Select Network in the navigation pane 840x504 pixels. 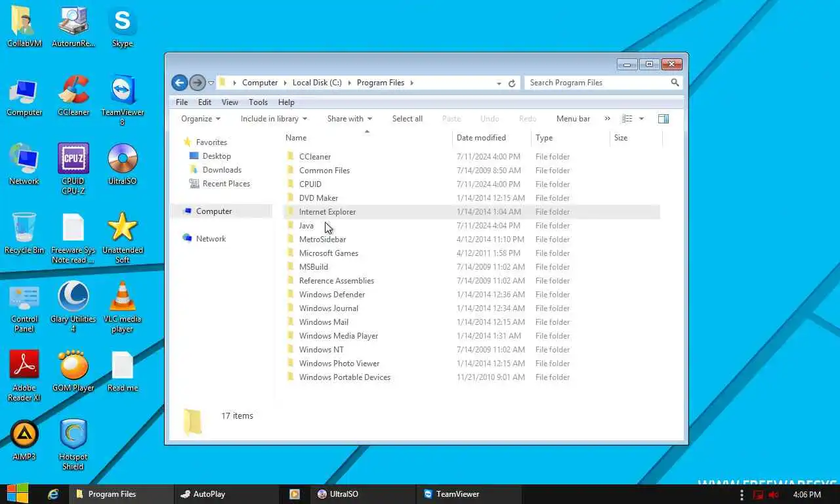(x=211, y=239)
